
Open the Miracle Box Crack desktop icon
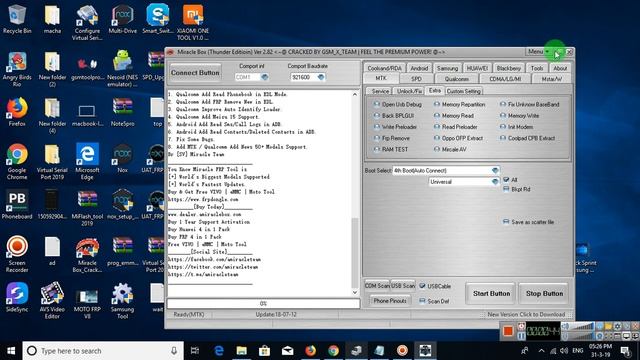87,255
